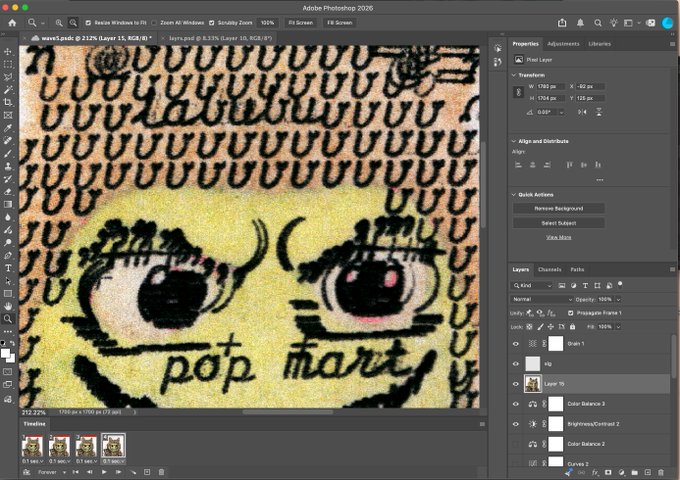This screenshot has height=480, width=680.
Task: Select the Hand tool
Action: [x=8, y=306]
